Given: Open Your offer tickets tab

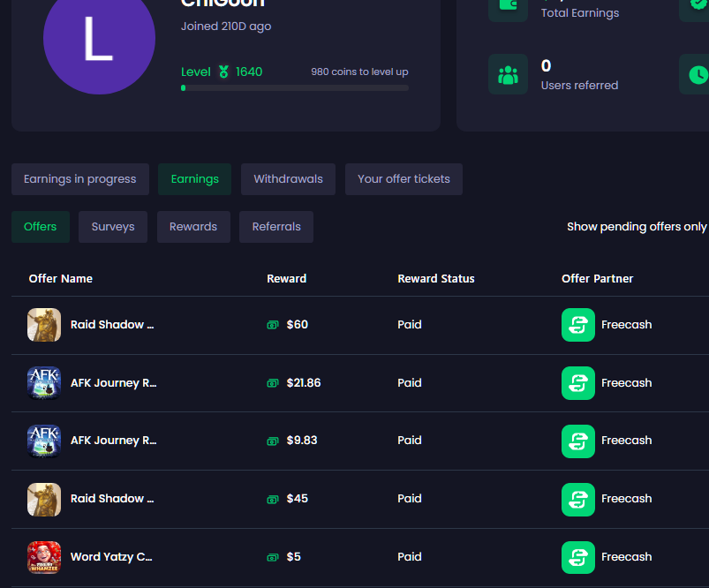Looking at the screenshot, I should point(404,179).
